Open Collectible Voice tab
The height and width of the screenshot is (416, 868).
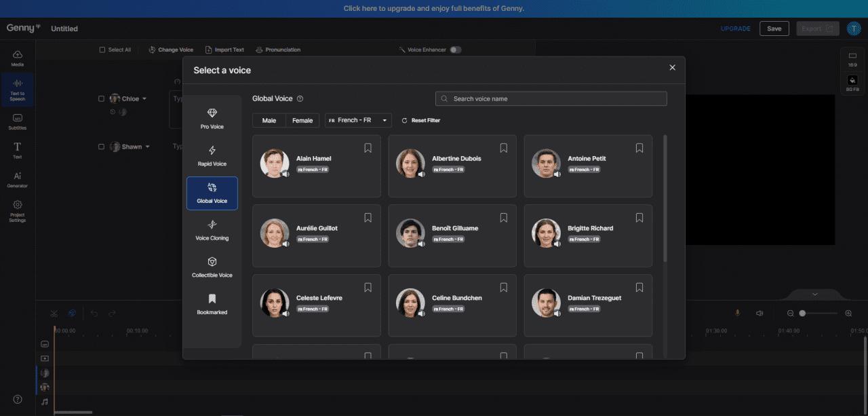click(x=212, y=267)
